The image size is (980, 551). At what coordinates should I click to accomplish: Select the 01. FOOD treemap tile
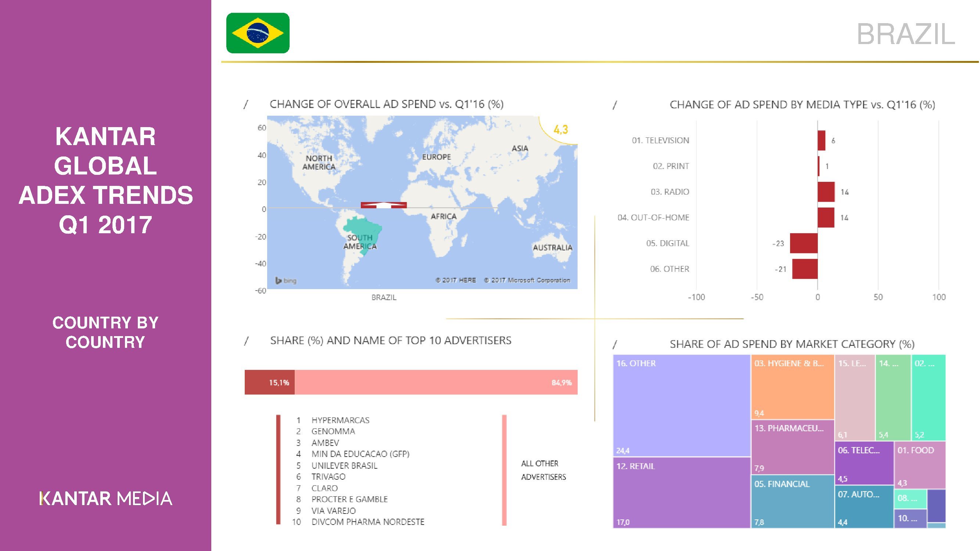coord(920,465)
